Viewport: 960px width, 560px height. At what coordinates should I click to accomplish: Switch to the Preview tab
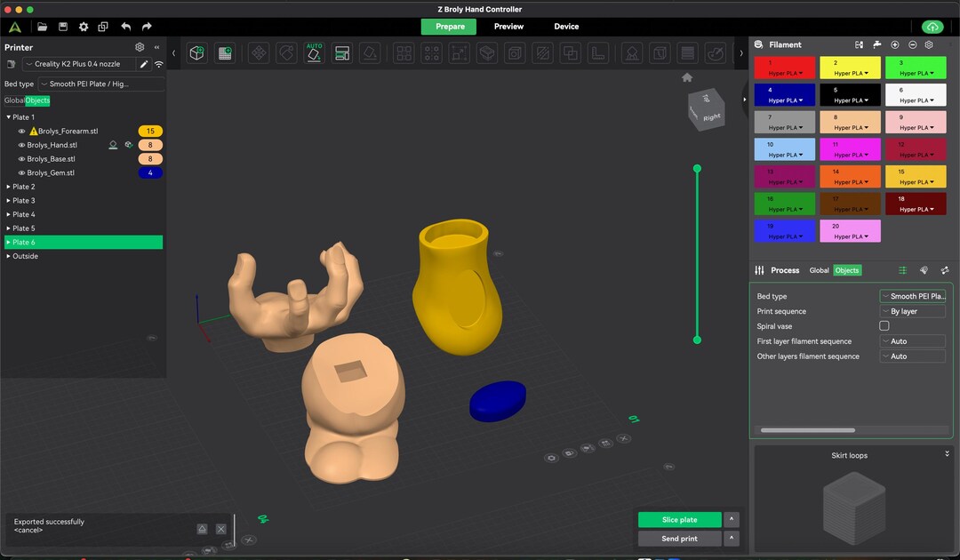[508, 27]
